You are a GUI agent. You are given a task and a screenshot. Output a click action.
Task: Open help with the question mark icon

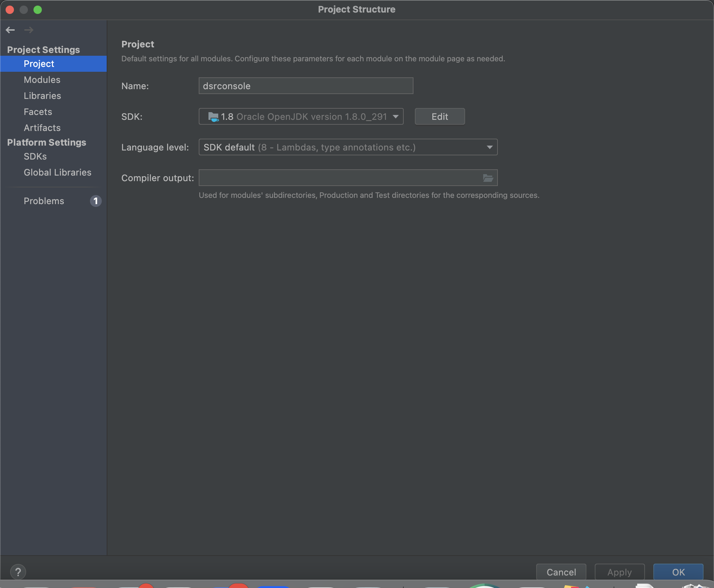[x=18, y=572]
